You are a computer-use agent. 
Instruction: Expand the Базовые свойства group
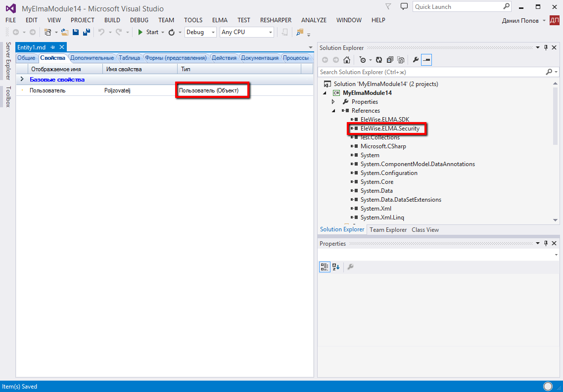pyautogui.click(x=22, y=79)
